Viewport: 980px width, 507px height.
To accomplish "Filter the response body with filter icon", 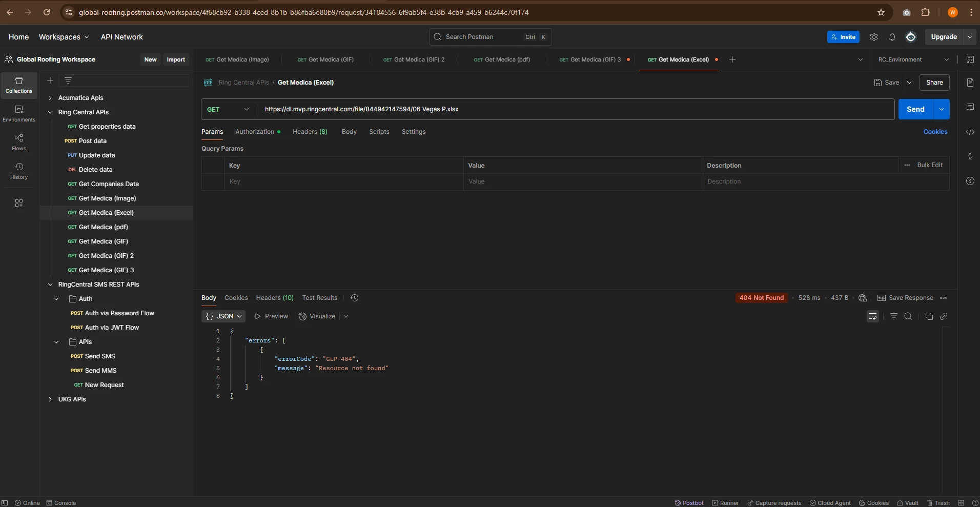I will coord(894,316).
